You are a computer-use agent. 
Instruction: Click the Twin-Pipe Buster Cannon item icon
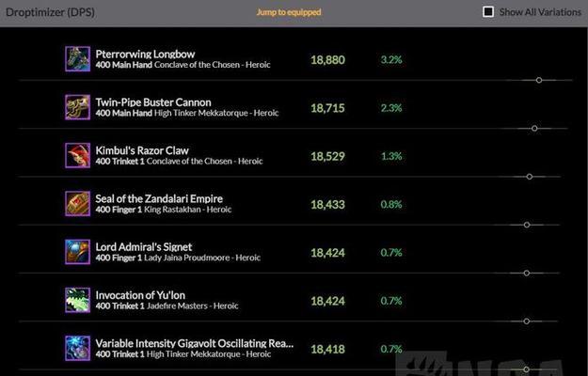coord(78,107)
